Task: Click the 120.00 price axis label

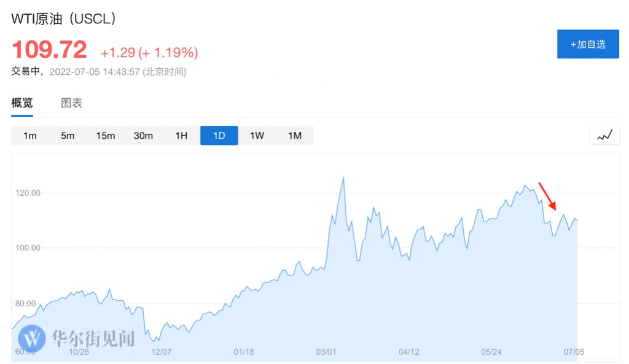Action: (x=27, y=193)
